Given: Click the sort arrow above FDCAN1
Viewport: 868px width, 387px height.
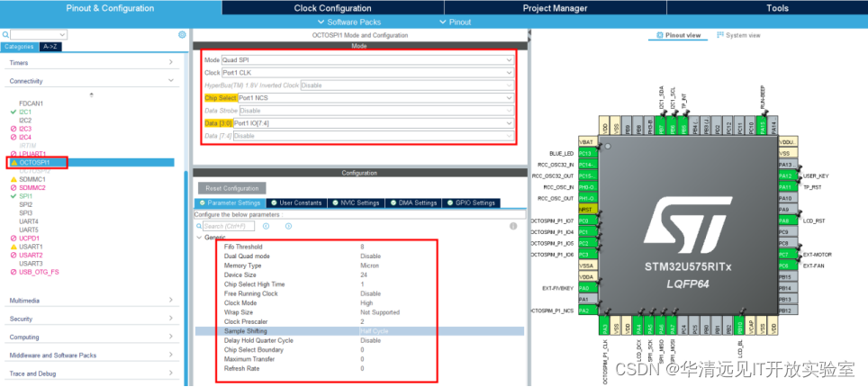Looking at the screenshot, I should click(91, 94).
